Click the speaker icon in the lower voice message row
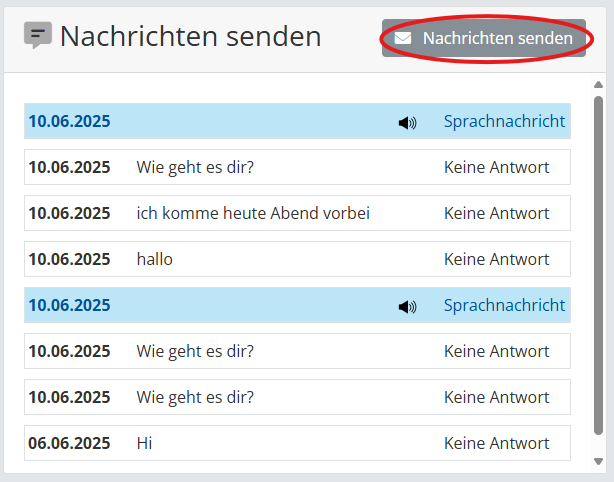Screen dimensions: 614x482 click(x=407, y=306)
